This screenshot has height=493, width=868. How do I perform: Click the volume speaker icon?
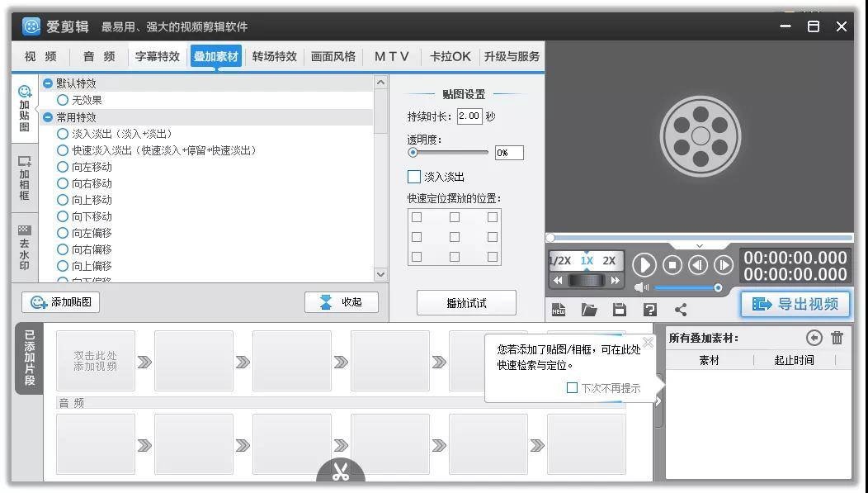tap(641, 287)
